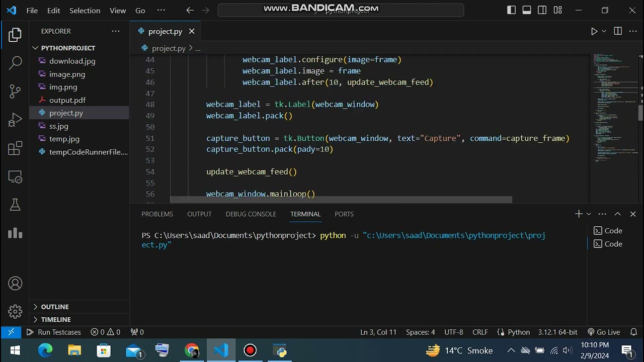Open the Source Control view
The width and height of the screenshot is (644, 362).
(x=15, y=91)
